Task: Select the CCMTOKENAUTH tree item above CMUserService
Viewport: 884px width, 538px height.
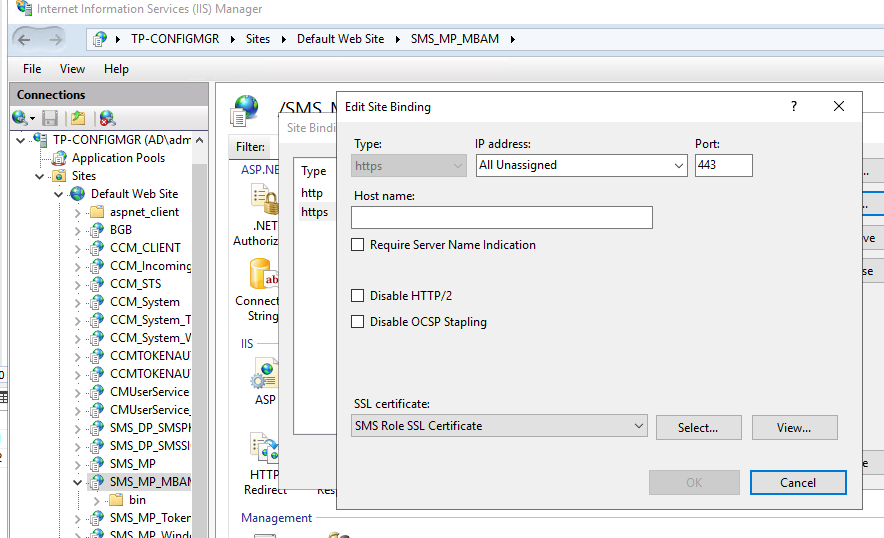Action: click(x=150, y=373)
